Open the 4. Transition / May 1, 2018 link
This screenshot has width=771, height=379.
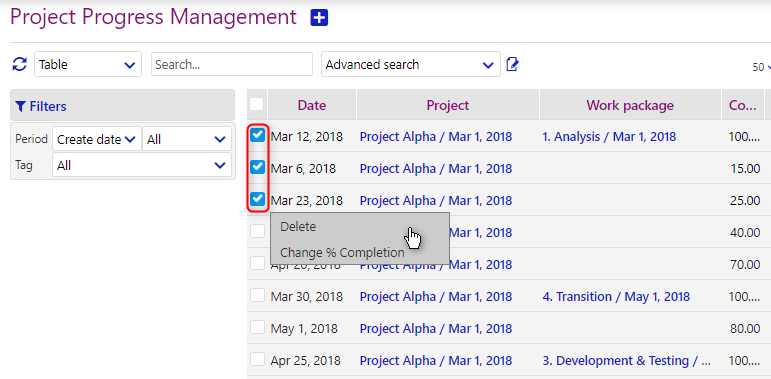click(616, 296)
